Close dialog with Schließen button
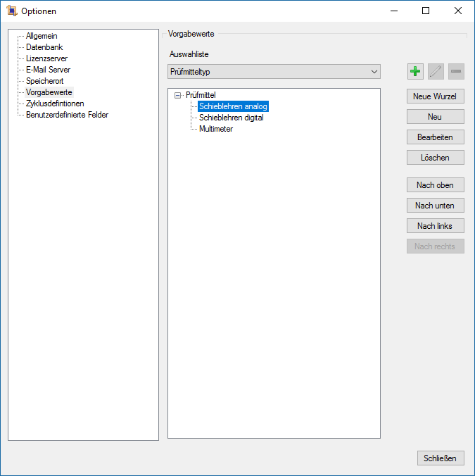This screenshot has height=476, width=475. (441, 458)
